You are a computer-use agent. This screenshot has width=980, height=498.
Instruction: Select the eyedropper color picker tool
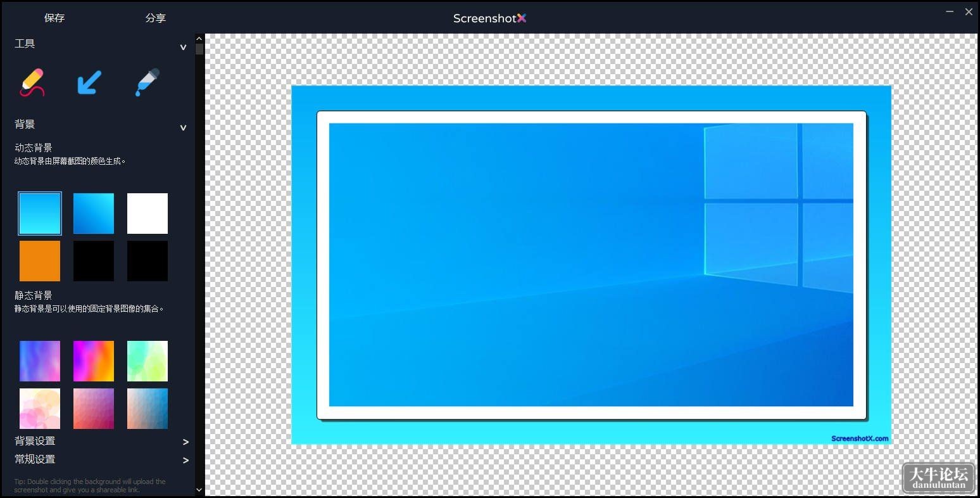click(x=148, y=82)
